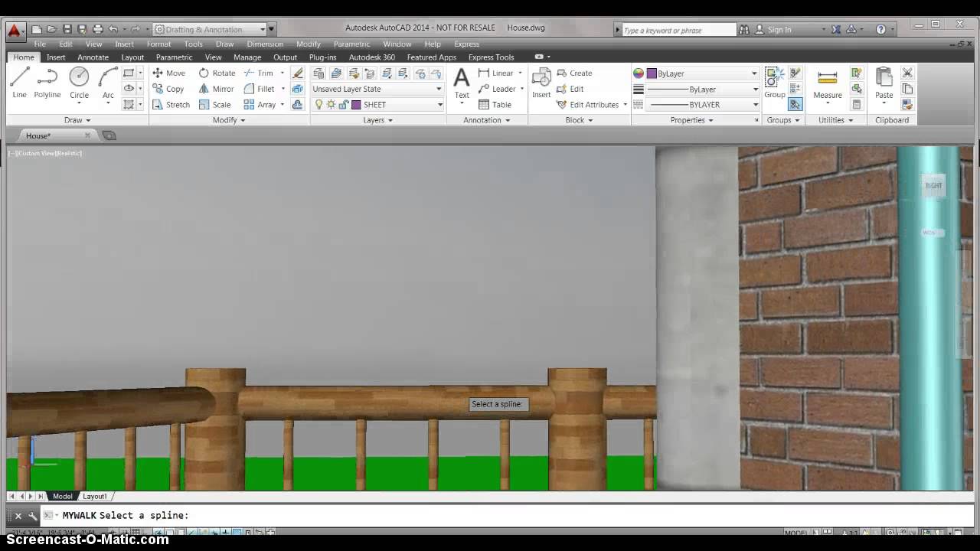Expand the Modify panel
The width and height of the screenshot is (980, 551).
(229, 120)
